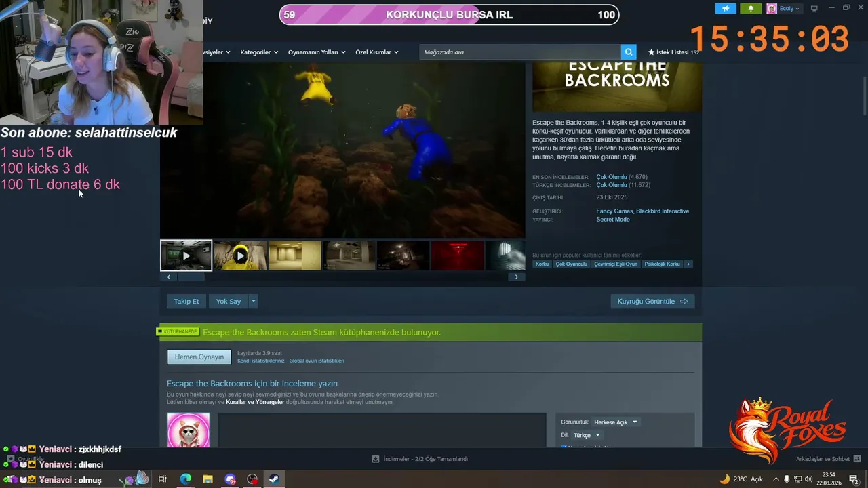Open the Steam announcements megaphone icon

point(725,9)
